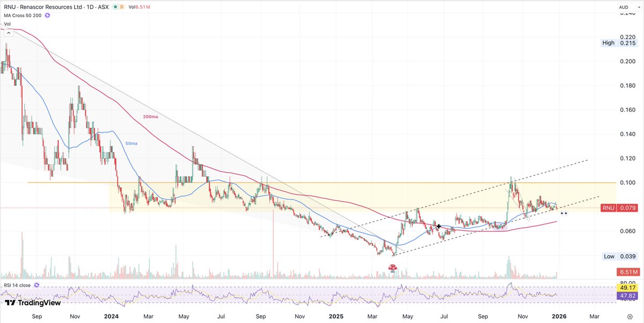Click the 2025 label on time axis
This screenshot has height=323, width=644.
pos(335,317)
